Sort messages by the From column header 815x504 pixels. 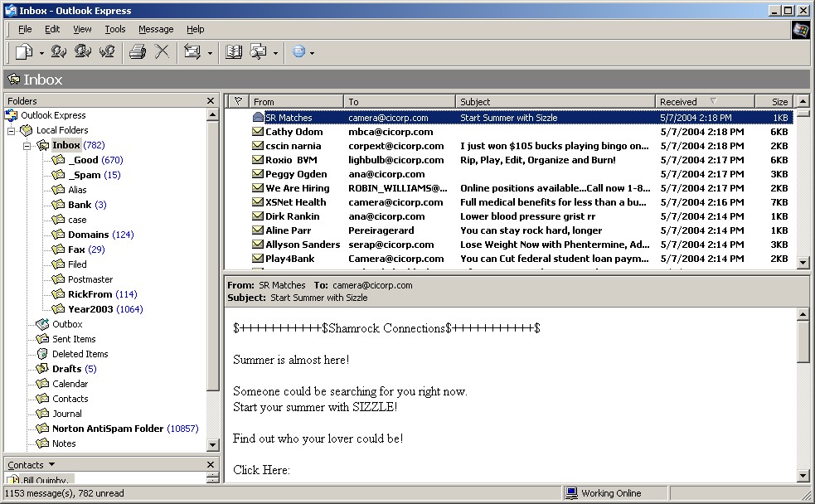(296, 101)
